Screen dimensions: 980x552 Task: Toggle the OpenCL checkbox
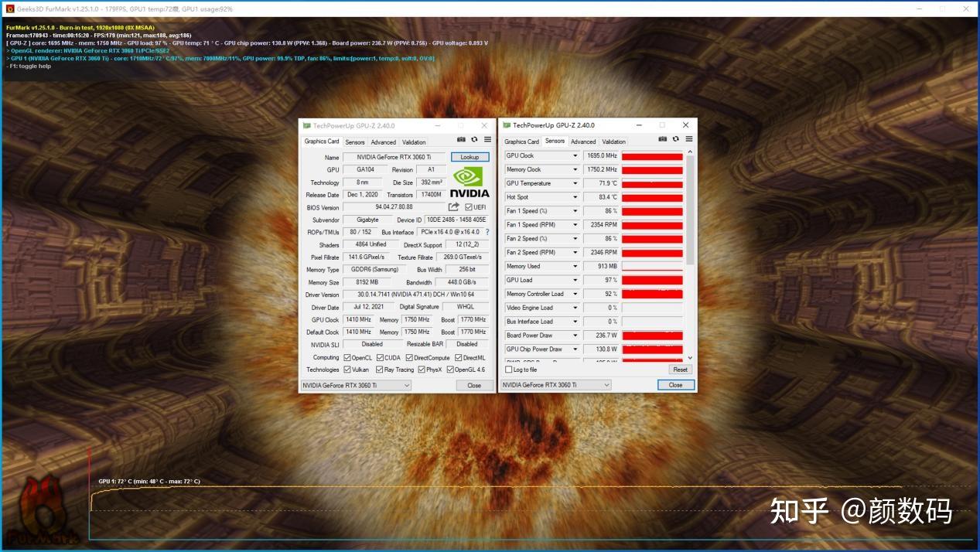click(x=347, y=357)
